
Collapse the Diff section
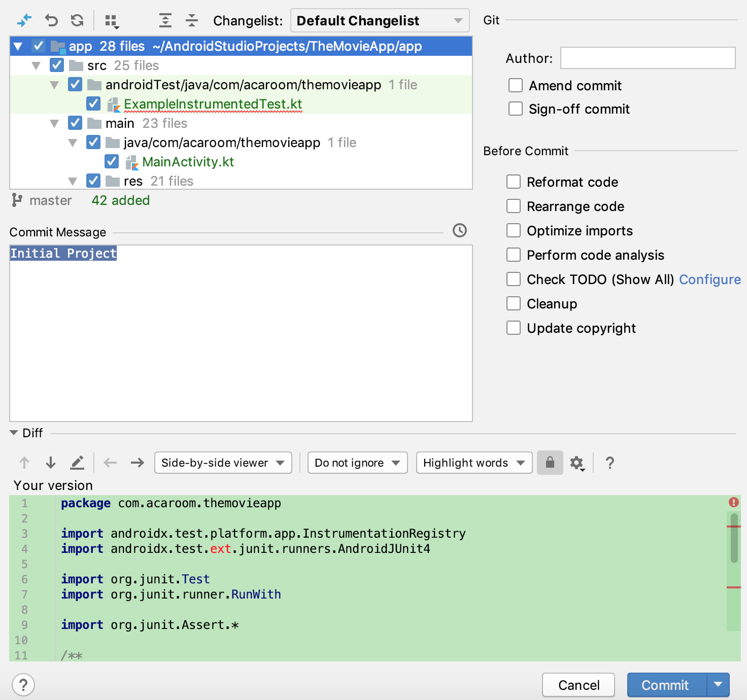pos(14,433)
